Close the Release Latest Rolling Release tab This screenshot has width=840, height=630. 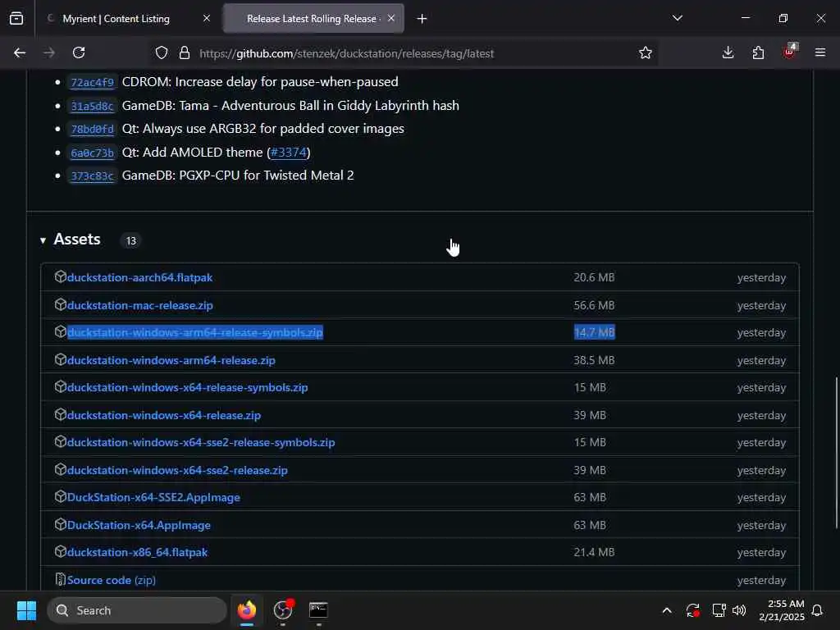click(x=391, y=18)
